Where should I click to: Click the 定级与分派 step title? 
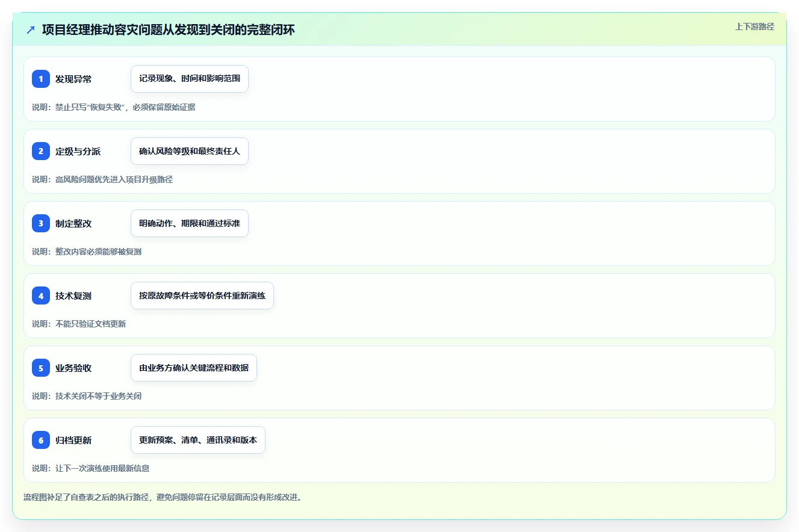[x=78, y=151]
